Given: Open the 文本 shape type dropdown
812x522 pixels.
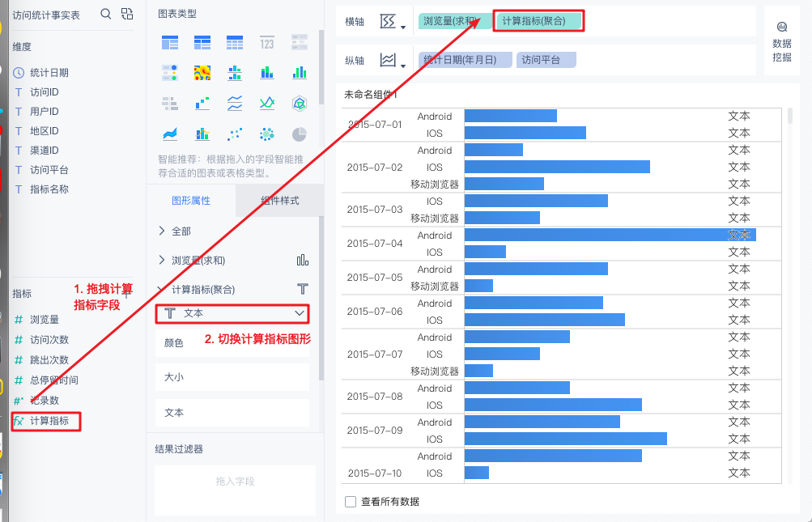Looking at the screenshot, I should (x=232, y=313).
